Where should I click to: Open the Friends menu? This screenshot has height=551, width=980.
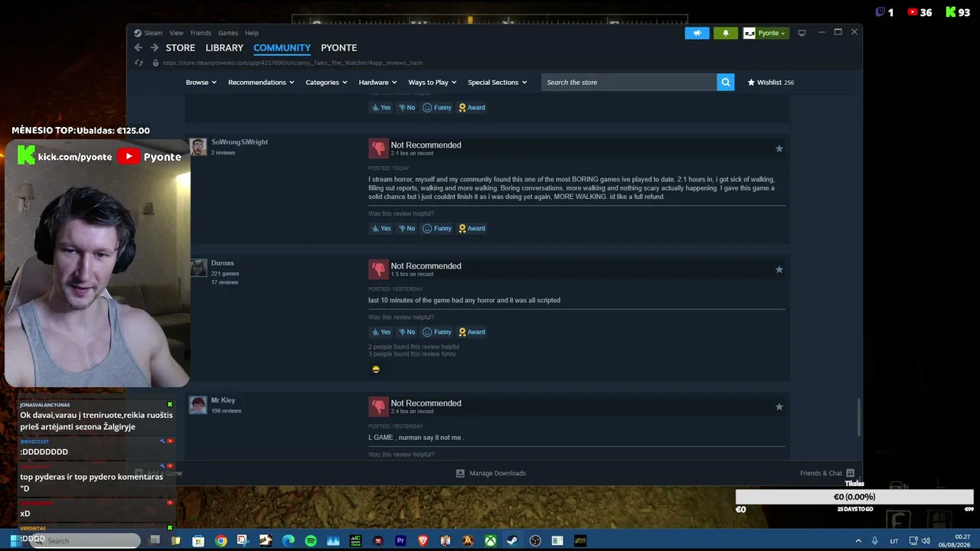point(201,33)
